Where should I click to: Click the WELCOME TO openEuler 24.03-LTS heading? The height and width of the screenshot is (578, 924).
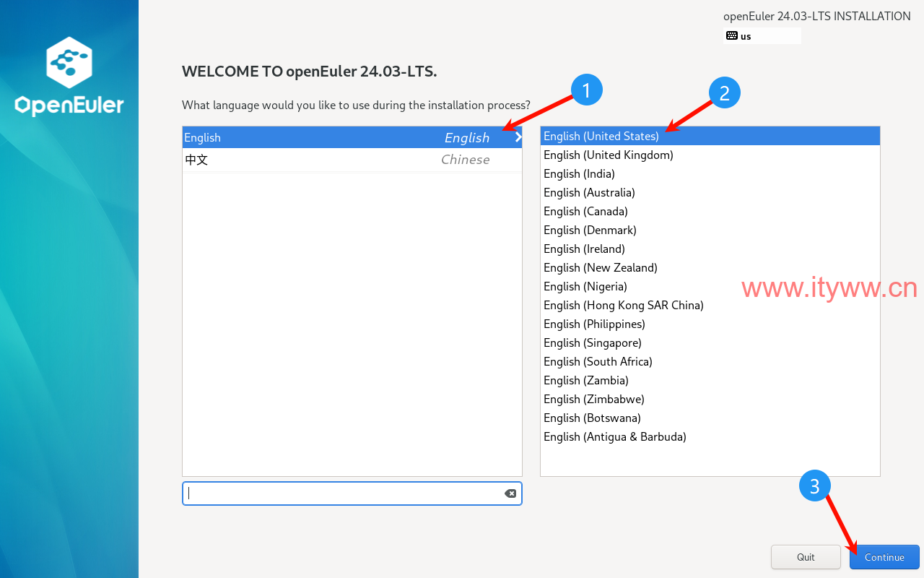[x=310, y=71]
